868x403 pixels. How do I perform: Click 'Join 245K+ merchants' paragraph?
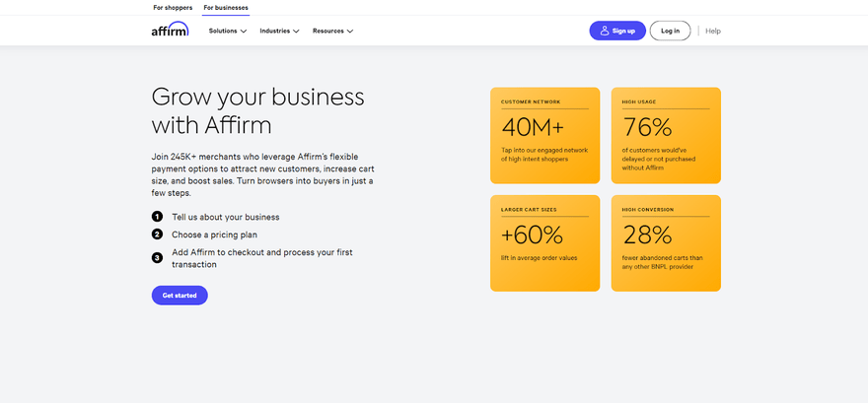(263, 174)
